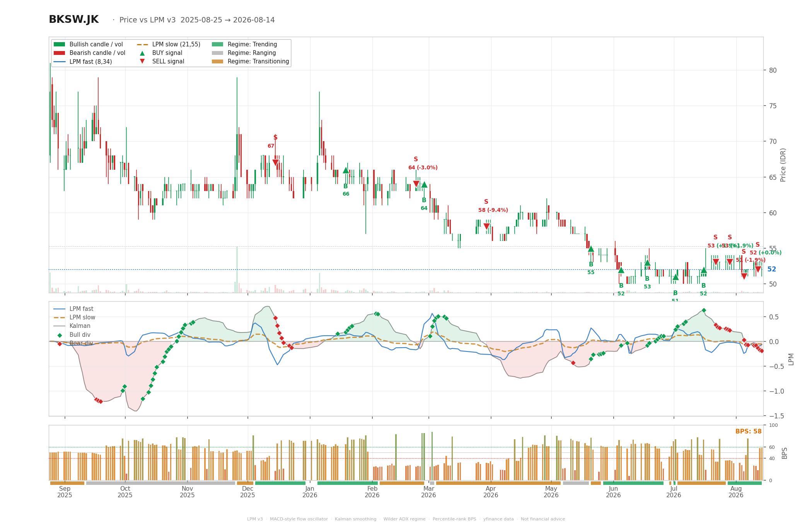Click the buy triangle above B 55

591,249
